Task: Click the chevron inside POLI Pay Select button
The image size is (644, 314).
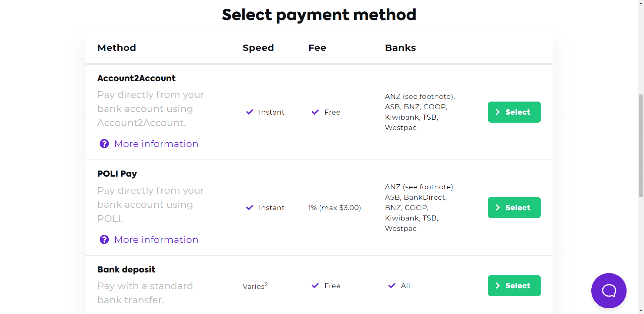Action: [498, 207]
